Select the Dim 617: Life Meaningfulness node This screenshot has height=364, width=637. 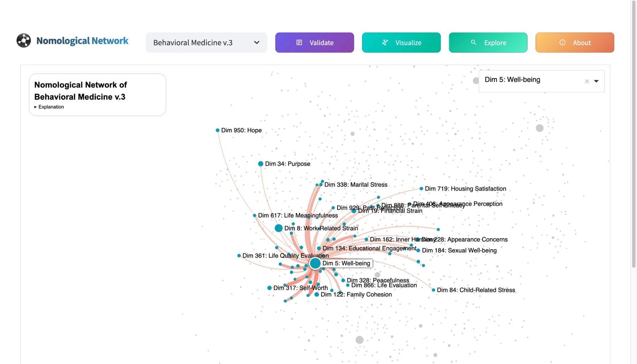click(x=254, y=215)
